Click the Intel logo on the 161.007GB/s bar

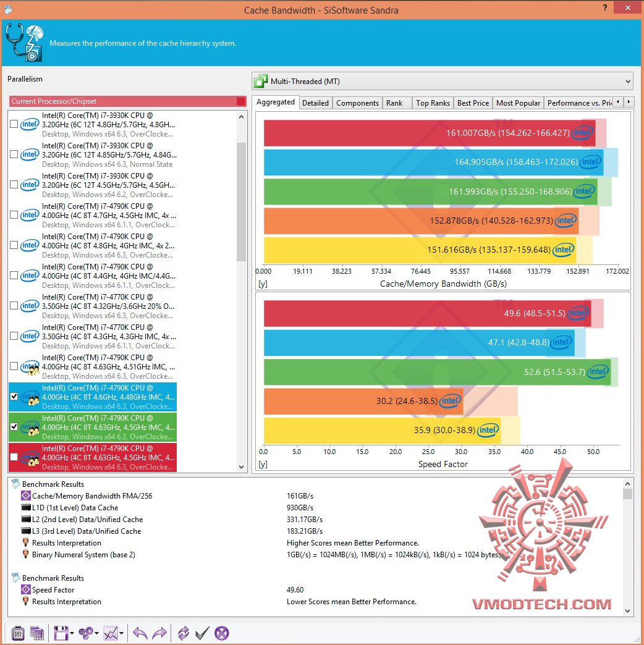pos(582,132)
